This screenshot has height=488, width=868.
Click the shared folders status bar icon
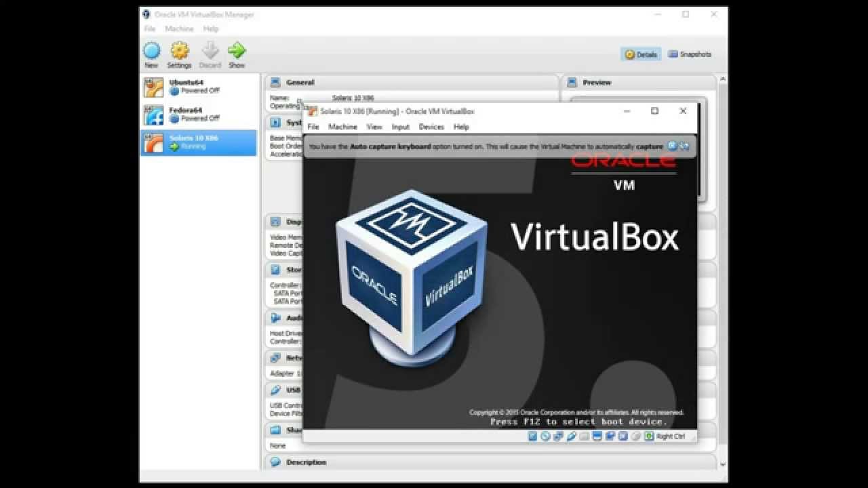pyautogui.click(x=583, y=436)
